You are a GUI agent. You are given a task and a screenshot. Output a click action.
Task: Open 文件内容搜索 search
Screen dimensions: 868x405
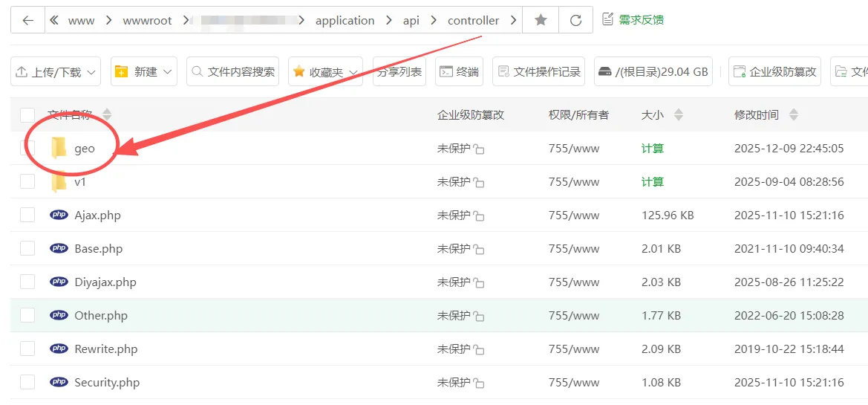point(232,71)
